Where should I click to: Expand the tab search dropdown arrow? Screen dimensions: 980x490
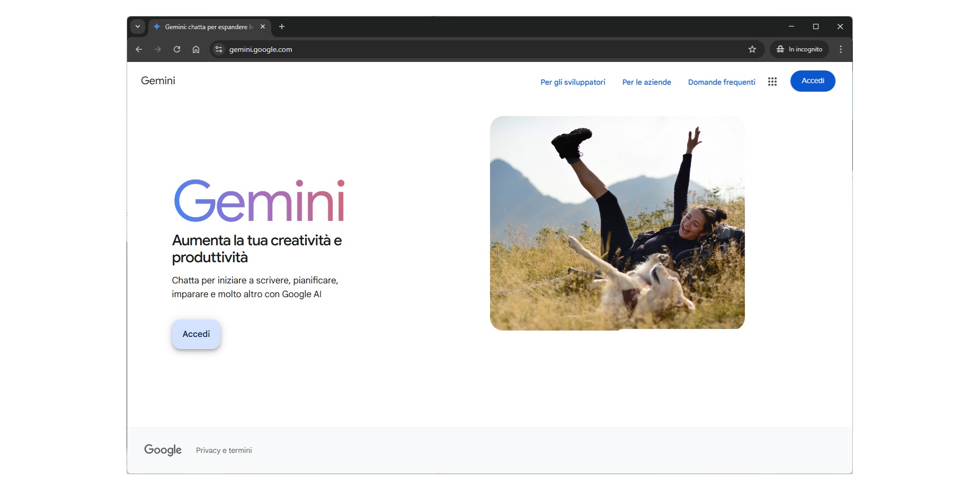[138, 26]
